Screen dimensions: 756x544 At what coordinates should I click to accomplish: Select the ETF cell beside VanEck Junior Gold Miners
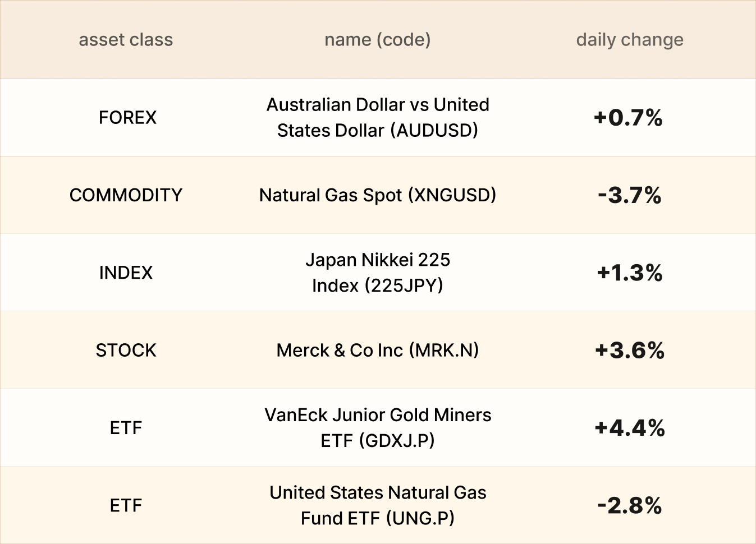coord(126,428)
